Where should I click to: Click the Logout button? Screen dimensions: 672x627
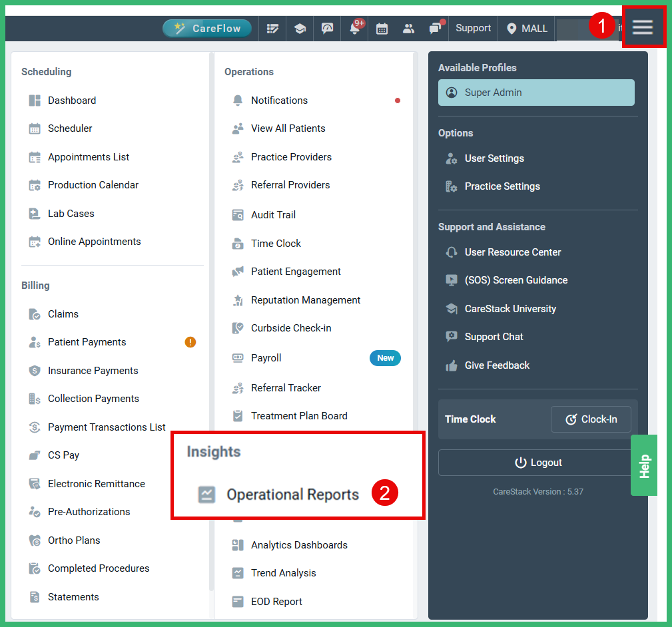(x=536, y=462)
